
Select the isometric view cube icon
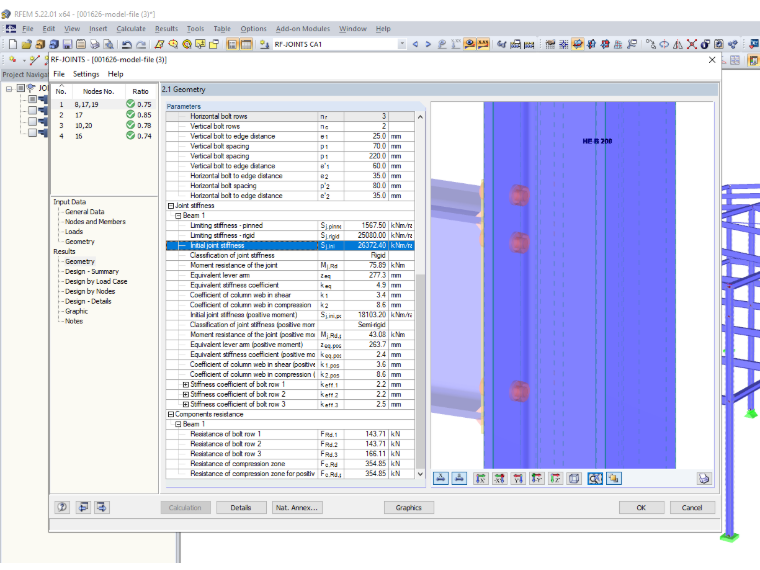(574, 479)
